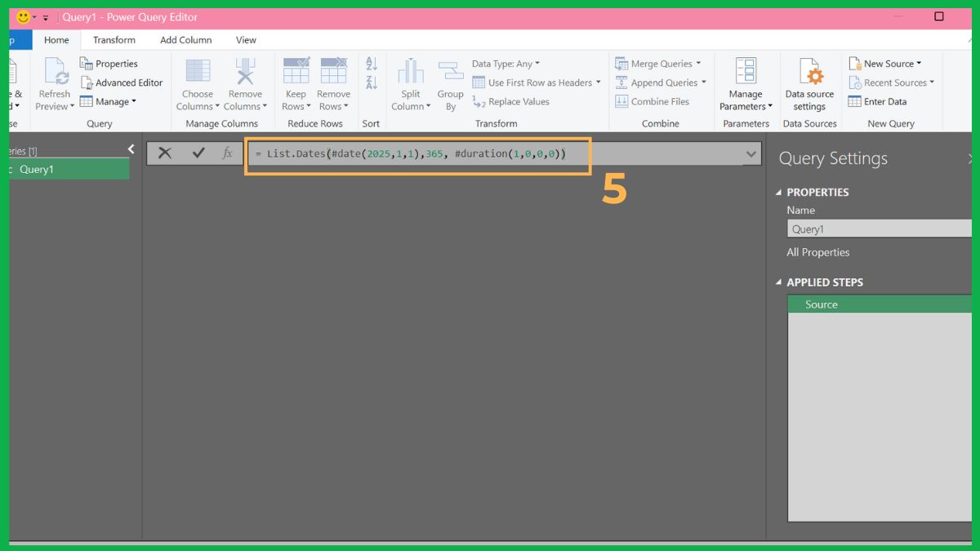Open the Data Type: Any dropdown

[505, 63]
